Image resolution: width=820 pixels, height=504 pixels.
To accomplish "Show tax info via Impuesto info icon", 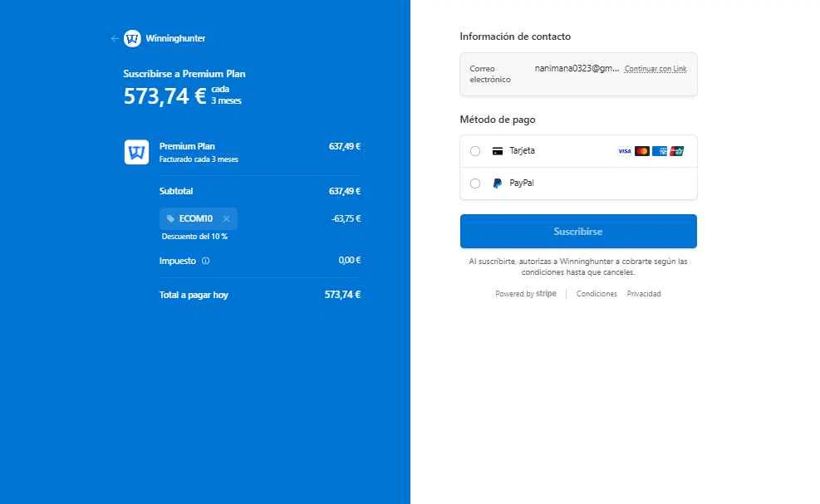I will [205, 261].
